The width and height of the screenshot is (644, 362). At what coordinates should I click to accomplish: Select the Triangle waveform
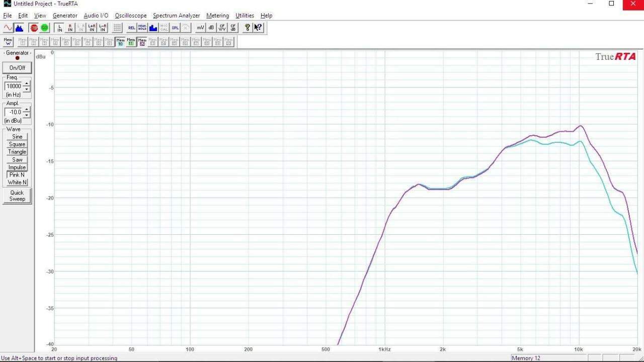point(17,152)
